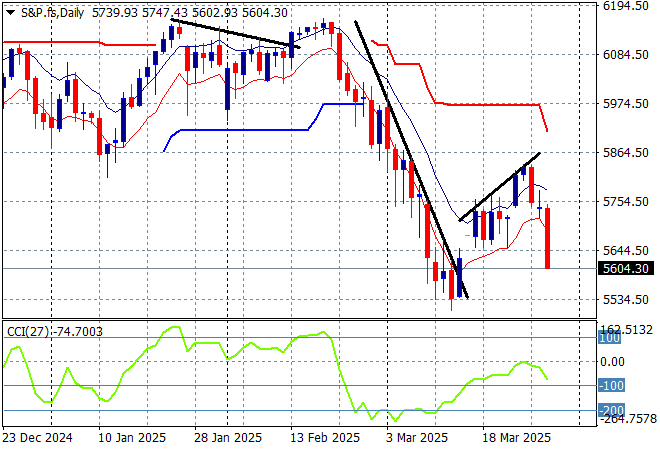Click the 3 Mar 2025 date label

[x=417, y=438]
